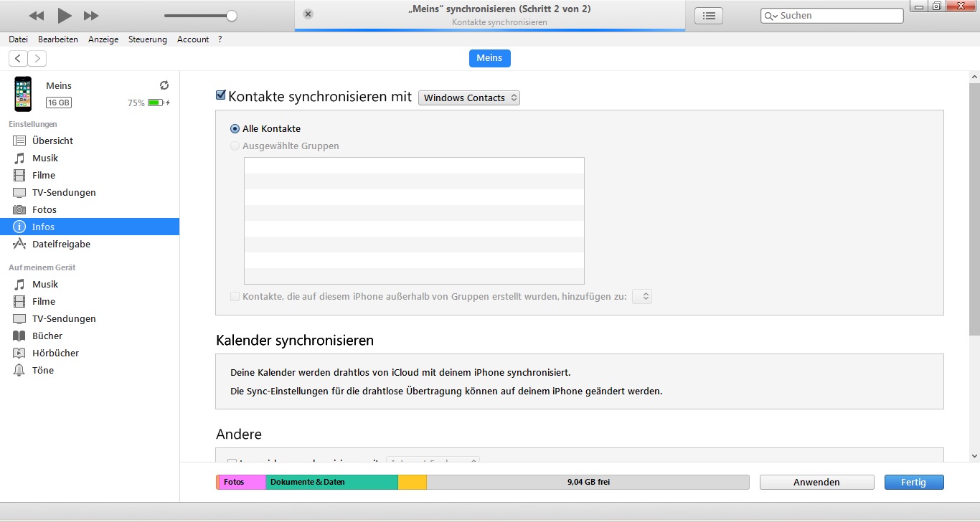The image size is (980, 522).
Task: Open the Steuerung menu
Action: (x=147, y=39)
